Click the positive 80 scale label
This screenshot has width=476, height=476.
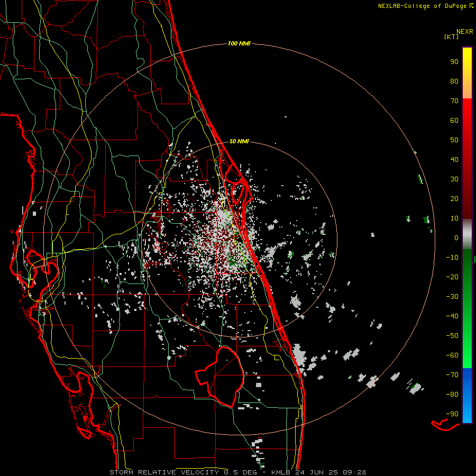coord(454,81)
